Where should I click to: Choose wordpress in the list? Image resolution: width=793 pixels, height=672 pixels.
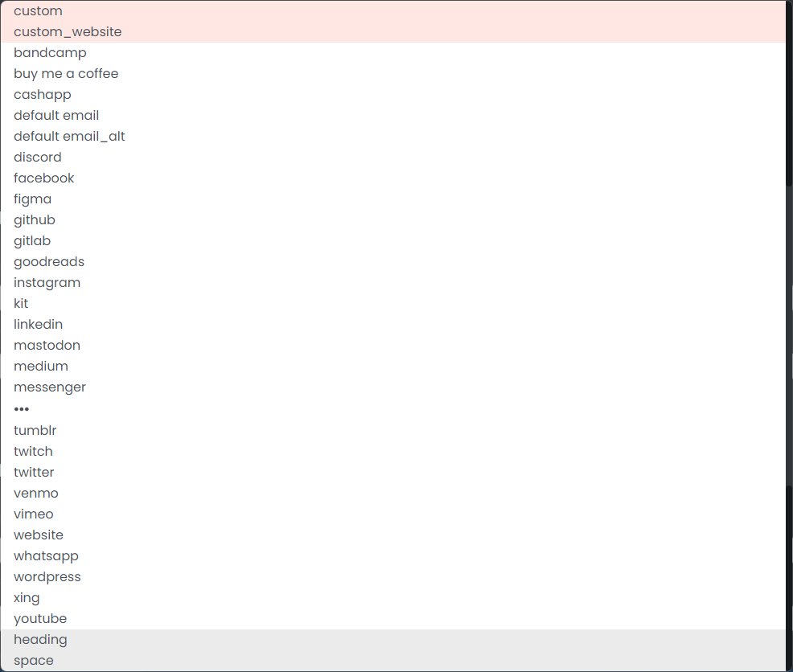pos(393,577)
